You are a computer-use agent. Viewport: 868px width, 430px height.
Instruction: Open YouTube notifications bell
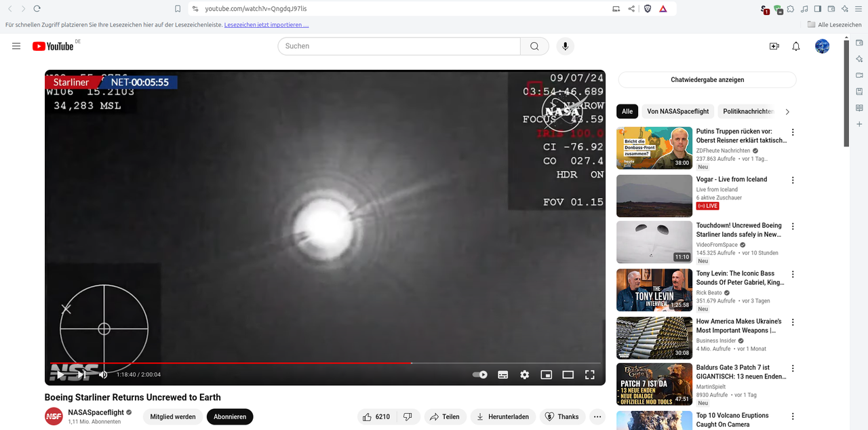[x=796, y=46]
